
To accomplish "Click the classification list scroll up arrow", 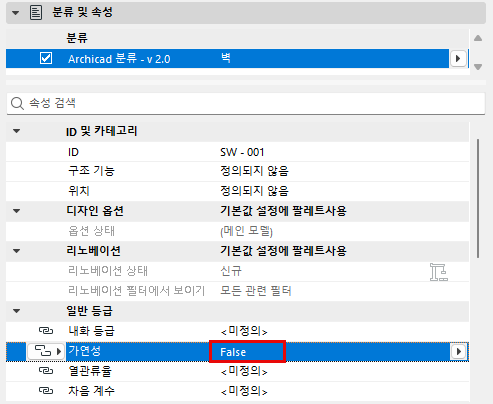I will [x=478, y=38].
